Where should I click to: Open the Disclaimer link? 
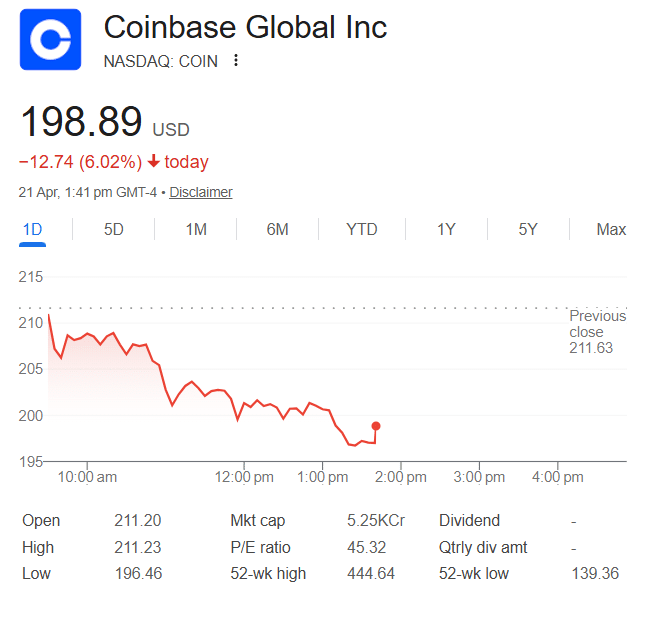coord(201,192)
